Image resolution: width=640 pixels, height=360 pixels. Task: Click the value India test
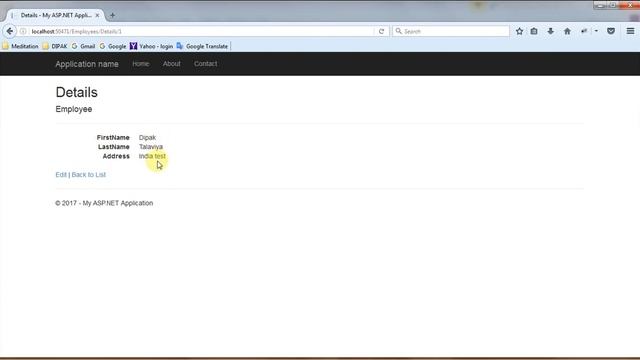click(x=152, y=156)
